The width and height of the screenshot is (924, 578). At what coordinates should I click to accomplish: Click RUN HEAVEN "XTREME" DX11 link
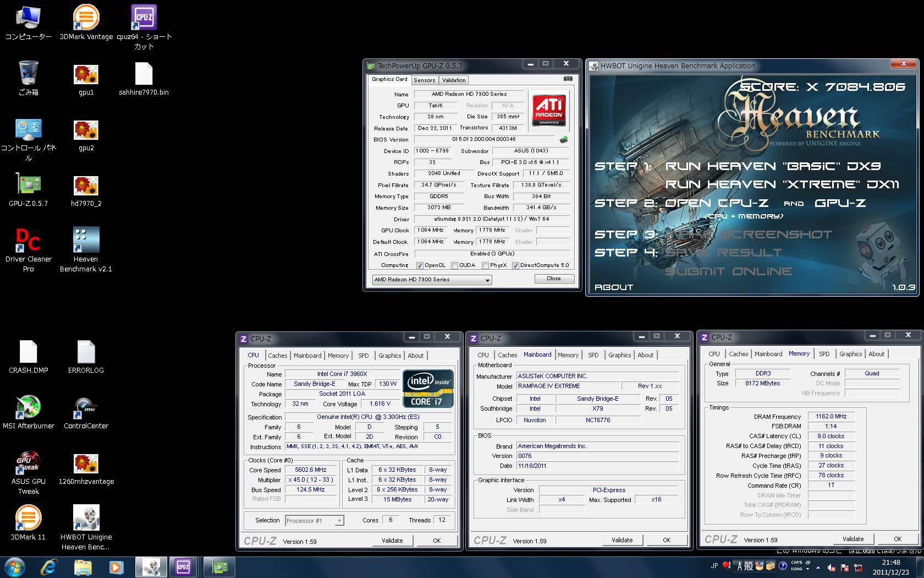(782, 184)
